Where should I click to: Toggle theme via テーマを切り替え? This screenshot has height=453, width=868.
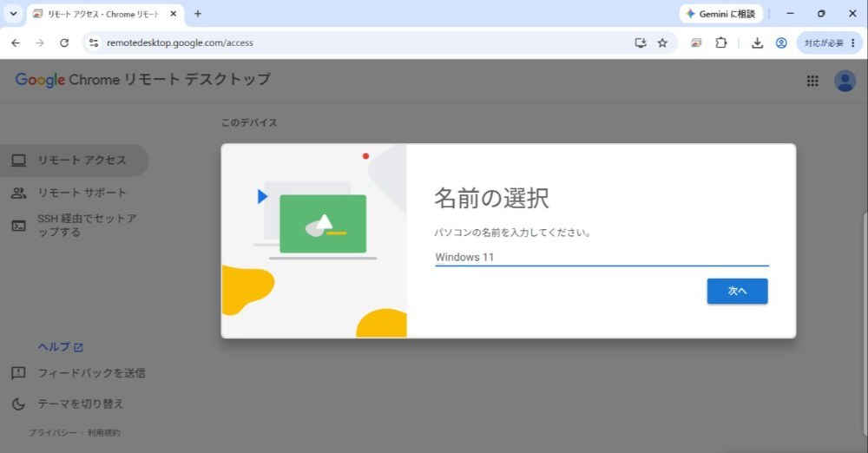tap(68, 404)
